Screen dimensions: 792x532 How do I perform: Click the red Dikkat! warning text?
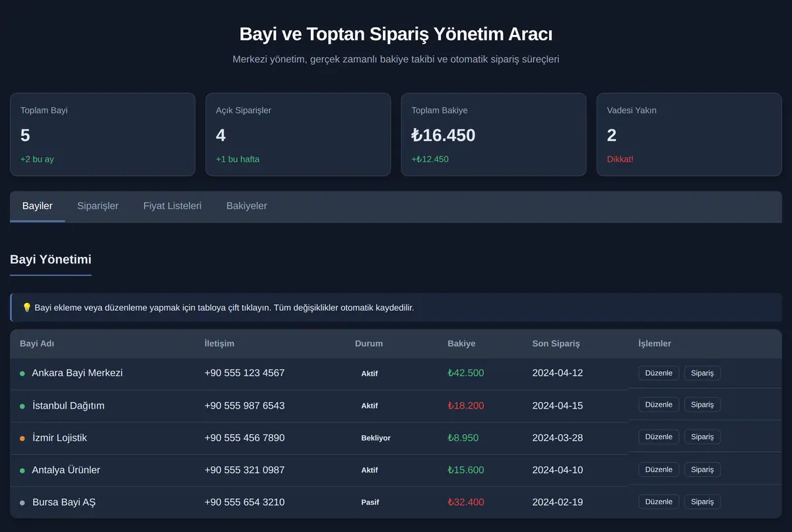tap(620, 159)
